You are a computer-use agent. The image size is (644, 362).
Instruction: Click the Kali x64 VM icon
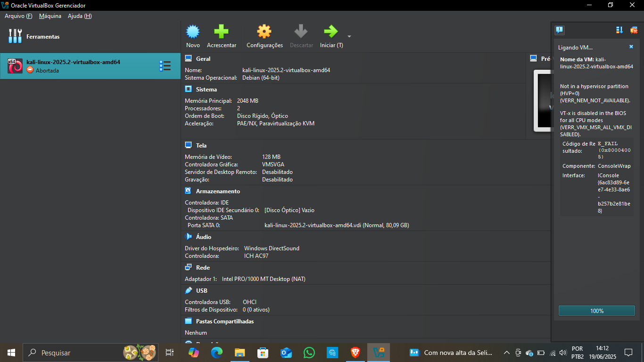[15, 66]
